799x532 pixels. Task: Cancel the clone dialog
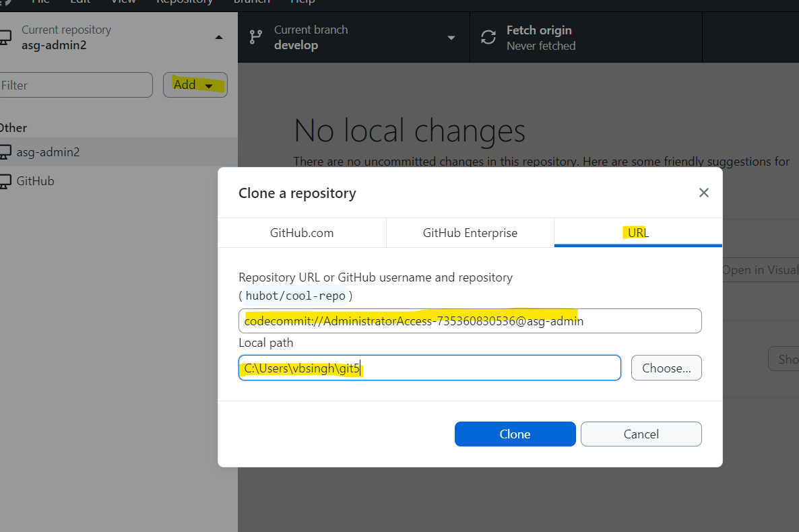[641, 434]
